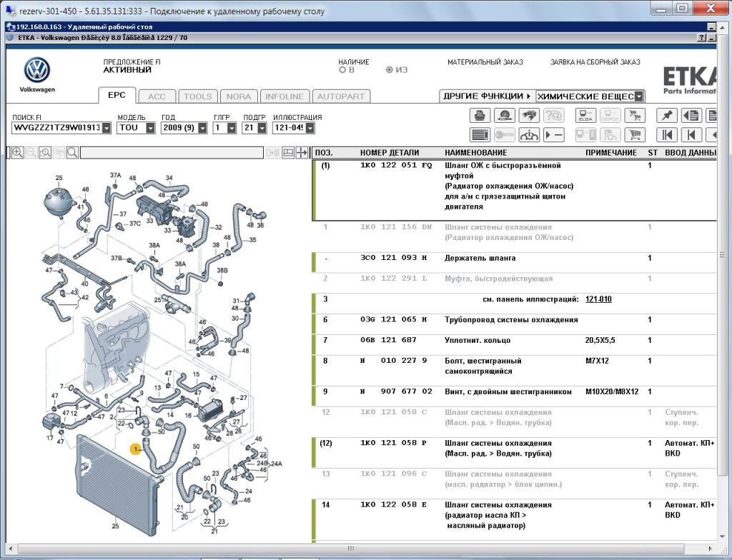Click the greyed key icon
Screen dimensions: 732x560
(505, 135)
